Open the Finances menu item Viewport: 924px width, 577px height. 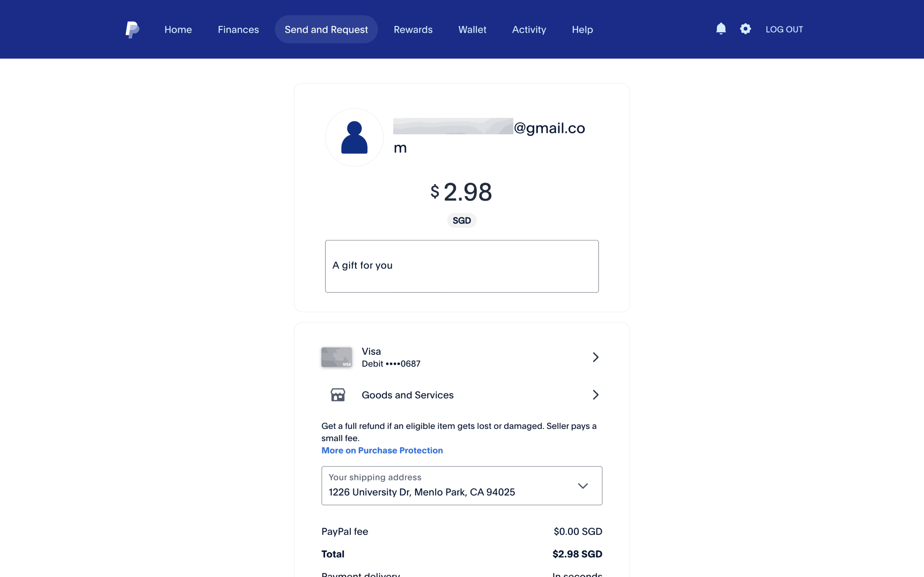(x=238, y=29)
